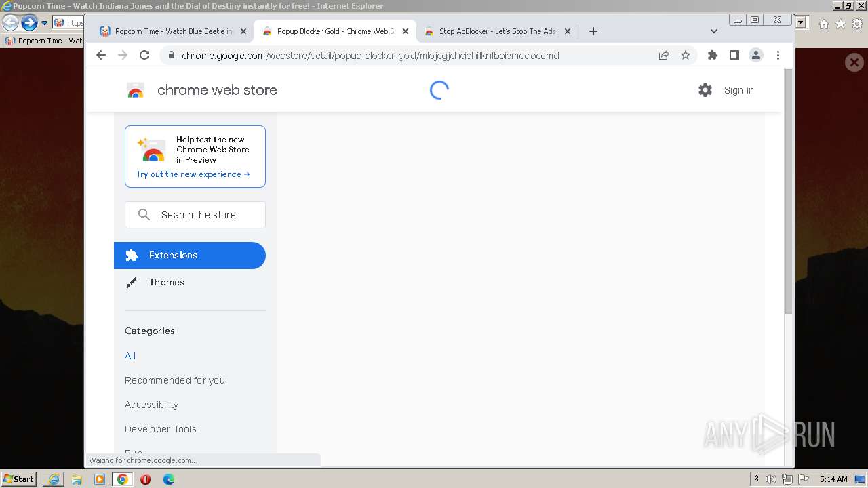Expand Internet Explorer's address bar dropdown
The height and width of the screenshot is (488, 868).
click(x=801, y=23)
